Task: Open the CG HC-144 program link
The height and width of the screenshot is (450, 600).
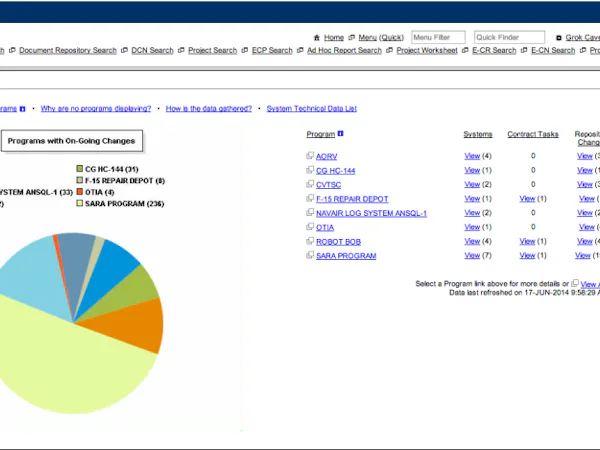Action: click(336, 171)
